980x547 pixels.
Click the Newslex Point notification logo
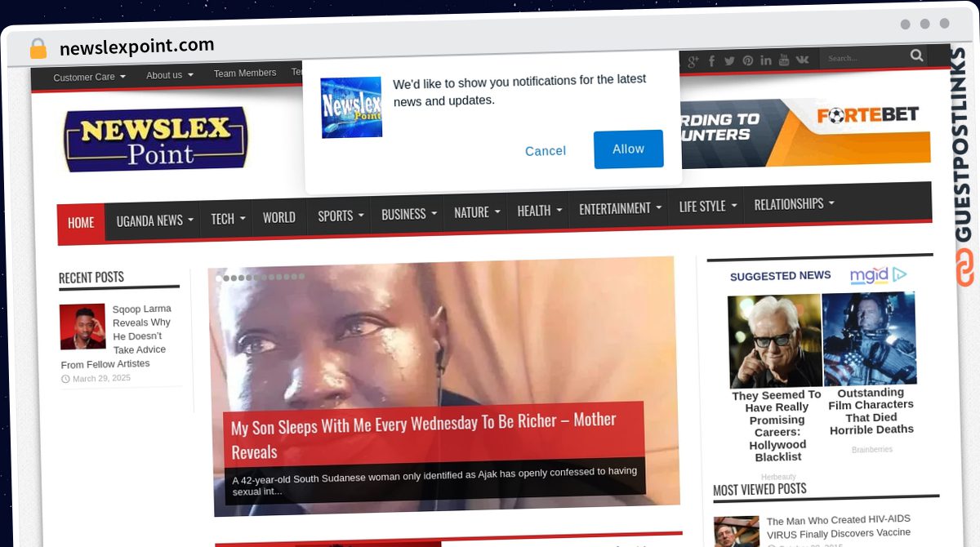(x=351, y=107)
